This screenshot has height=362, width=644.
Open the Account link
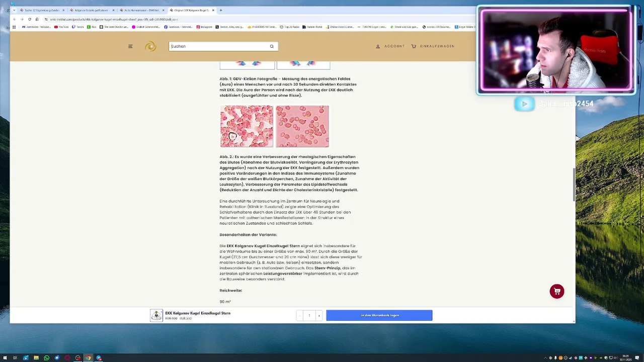[390, 46]
